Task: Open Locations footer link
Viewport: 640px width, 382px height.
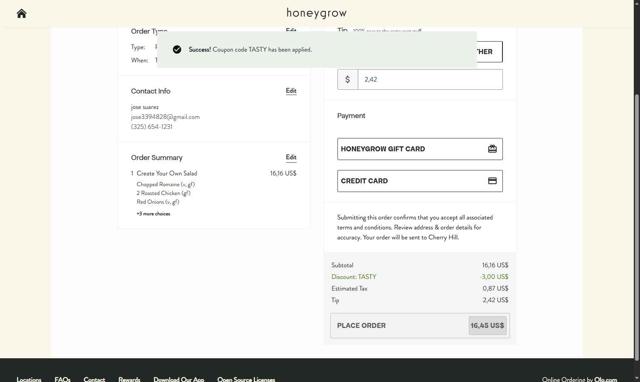Action: 29,379
